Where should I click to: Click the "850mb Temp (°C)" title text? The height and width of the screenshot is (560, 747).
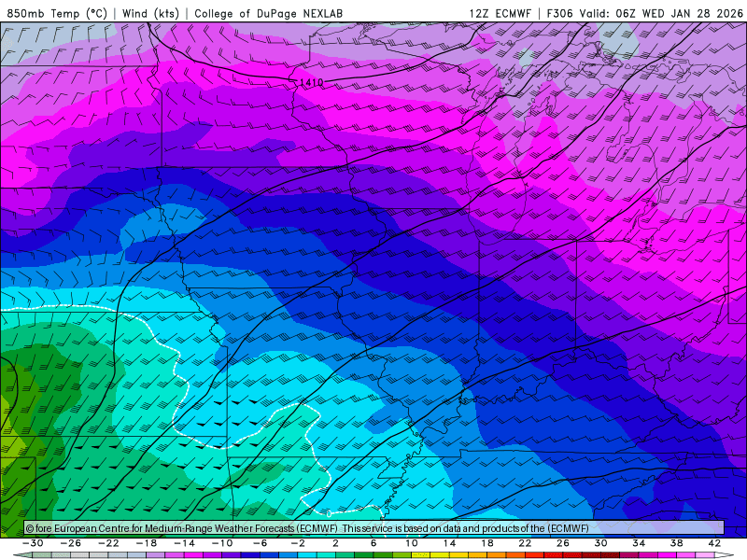(x=57, y=13)
